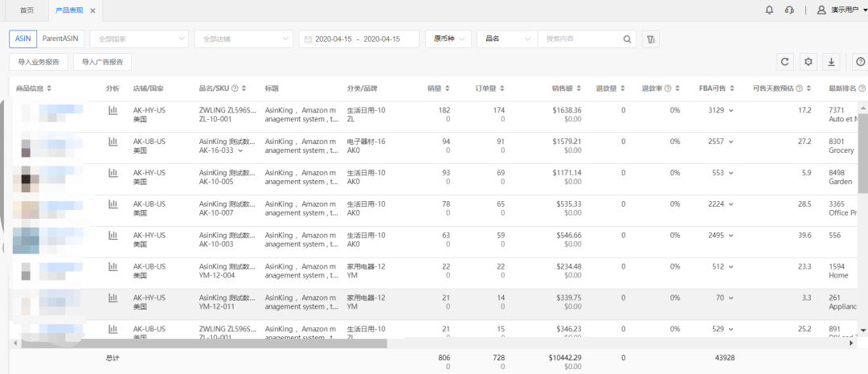This screenshot has height=374, width=868.
Task: Click the 最新排名 column header
Action: (842, 88)
